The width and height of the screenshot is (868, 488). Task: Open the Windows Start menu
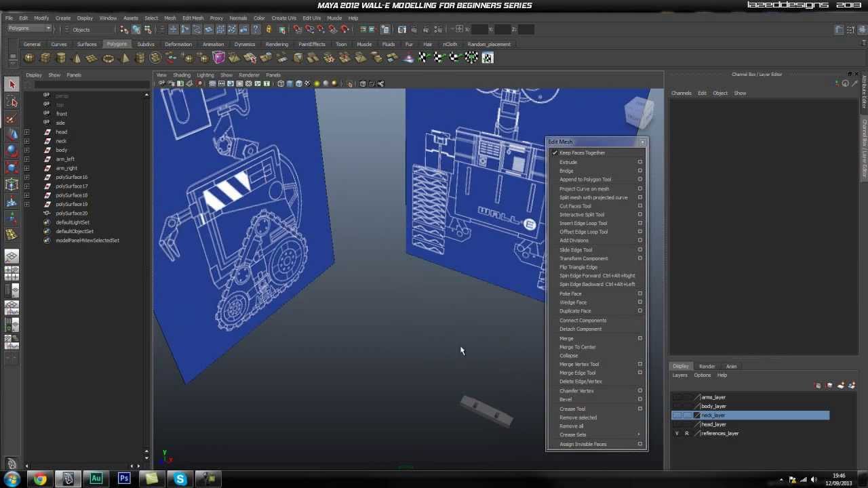(x=12, y=479)
